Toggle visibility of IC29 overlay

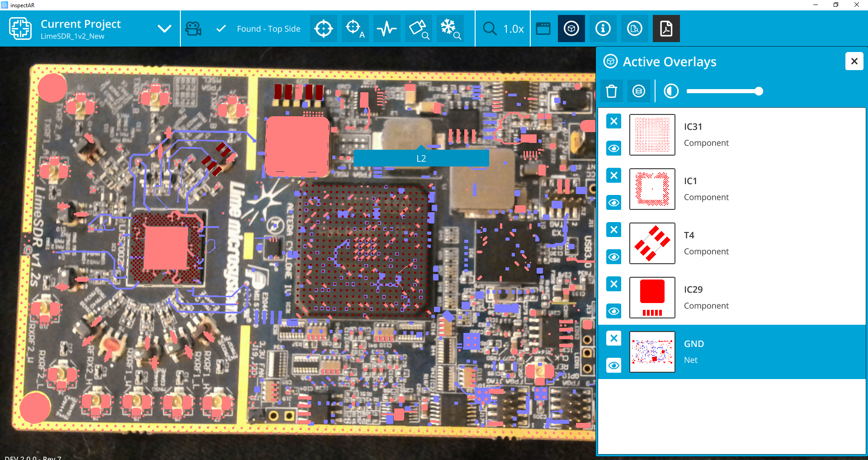pyautogui.click(x=614, y=311)
